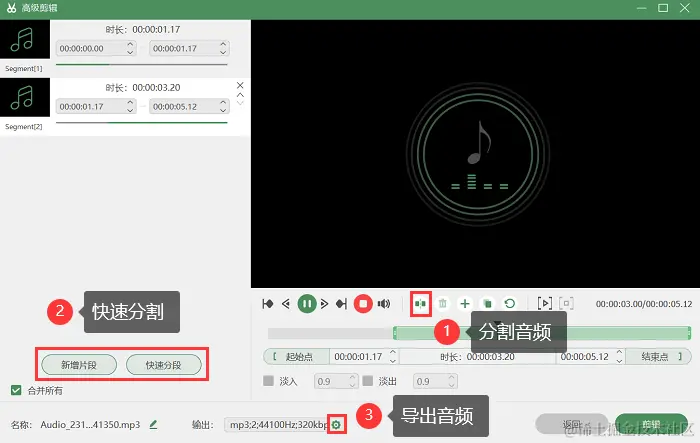Image resolution: width=700 pixels, height=443 pixels.
Task: Copy the segment with the duplicate icon
Action: (x=488, y=304)
